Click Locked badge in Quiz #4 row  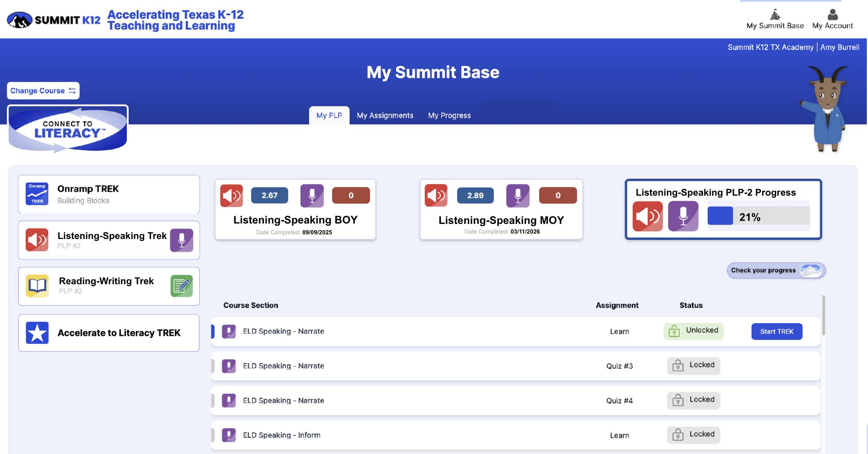694,400
